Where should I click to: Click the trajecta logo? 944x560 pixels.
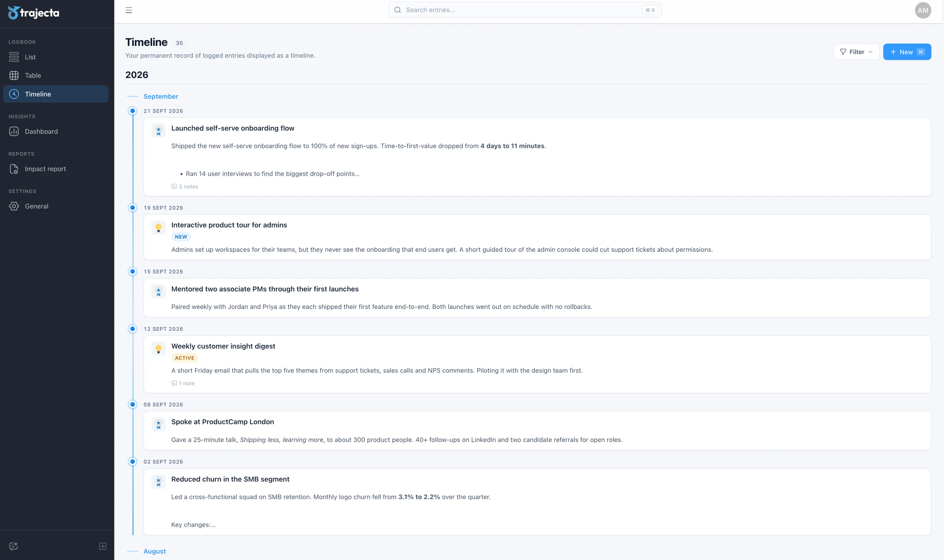(x=33, y=13)
